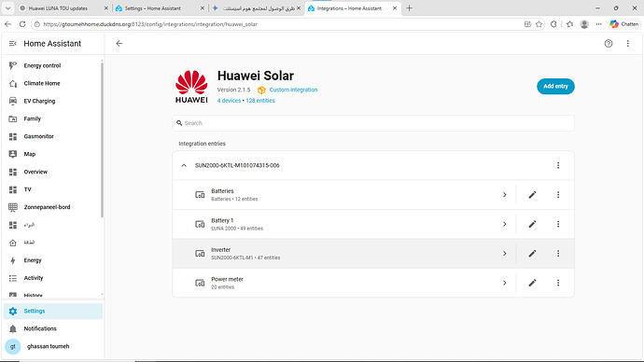Click the browser address bar URL

(150, 24)
